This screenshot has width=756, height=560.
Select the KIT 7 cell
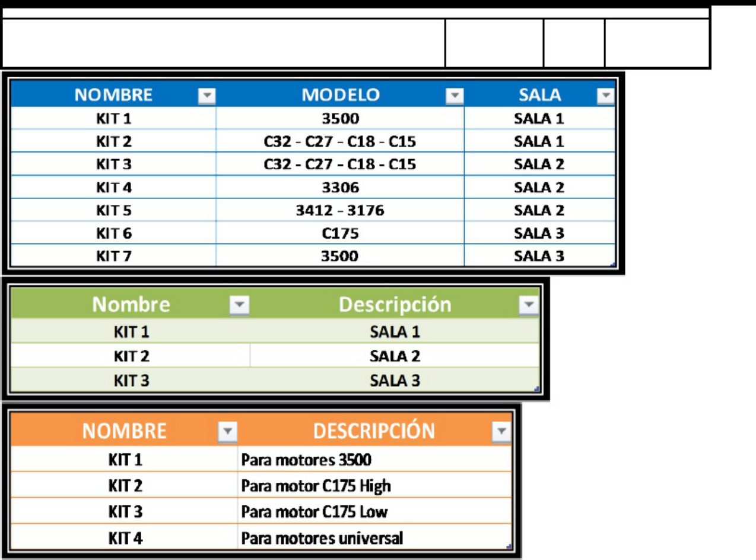113,256
